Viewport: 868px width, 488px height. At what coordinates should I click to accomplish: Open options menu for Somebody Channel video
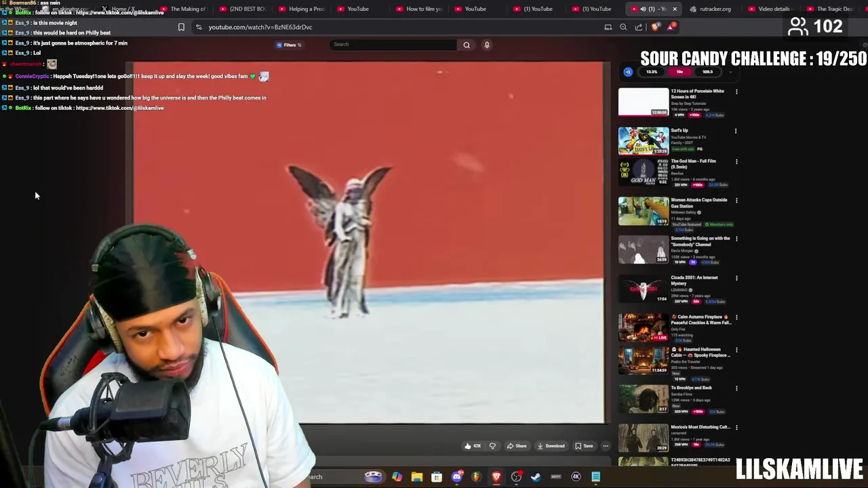736,239
